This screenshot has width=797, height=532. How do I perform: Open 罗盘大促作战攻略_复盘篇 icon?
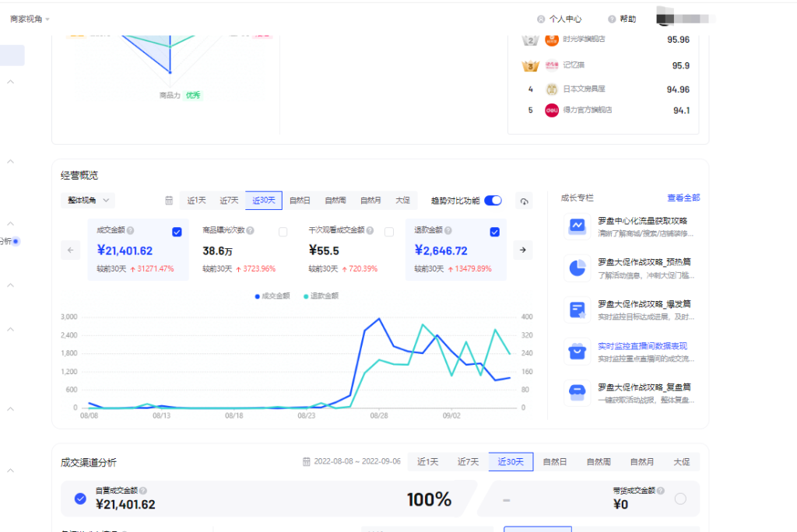point(577,392)
